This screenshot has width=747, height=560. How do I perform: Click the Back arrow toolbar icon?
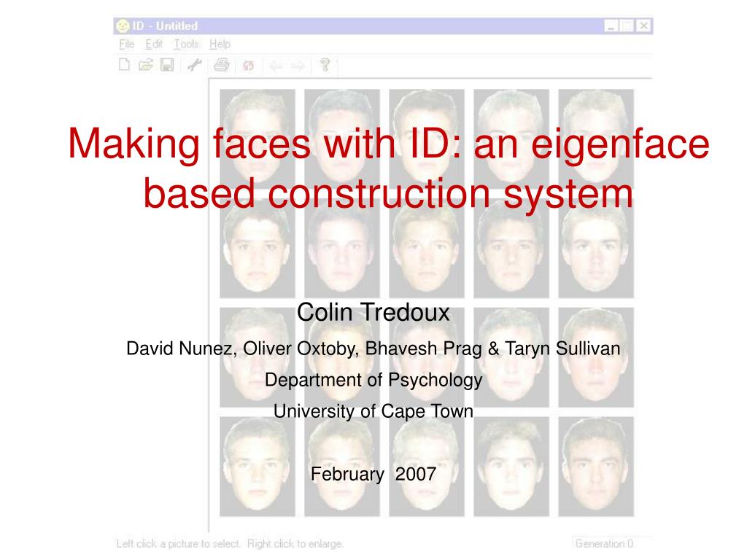276,66
